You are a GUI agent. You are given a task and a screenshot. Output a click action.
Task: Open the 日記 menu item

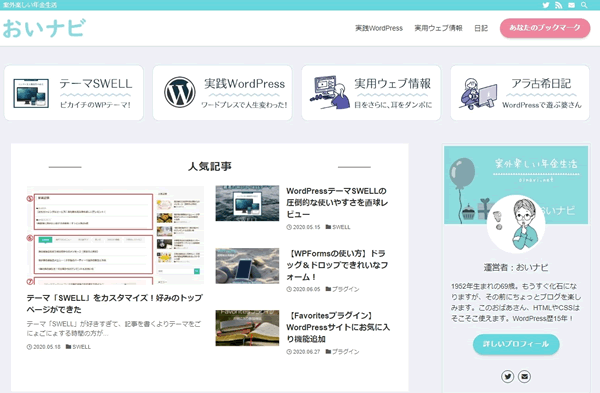[481, 28]
